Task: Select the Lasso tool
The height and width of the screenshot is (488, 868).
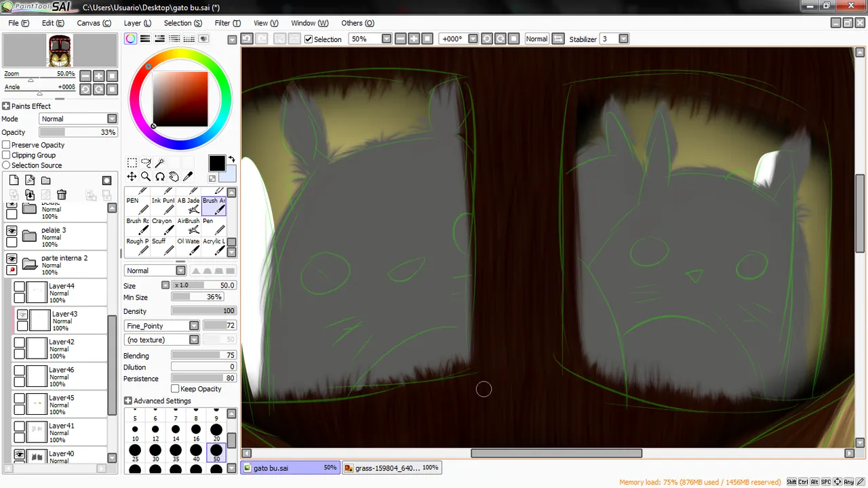Action: point(146,163)
